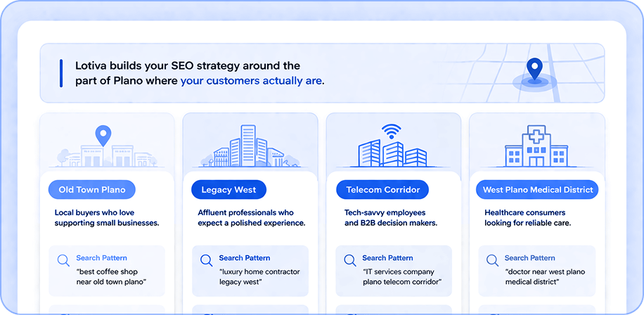Click 'doctor near west plano medical district' query
This screenshot has width=644, height=315.
[545, 277]
